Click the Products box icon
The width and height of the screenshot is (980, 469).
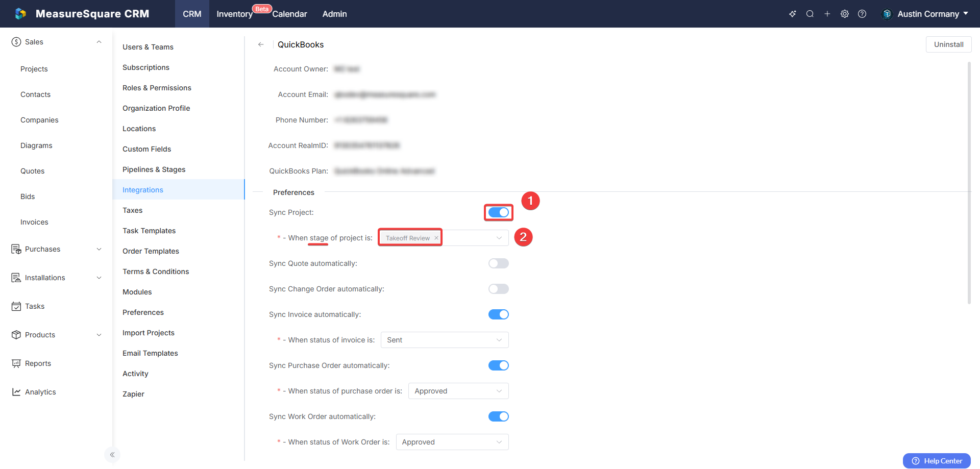tap(16, 335)
